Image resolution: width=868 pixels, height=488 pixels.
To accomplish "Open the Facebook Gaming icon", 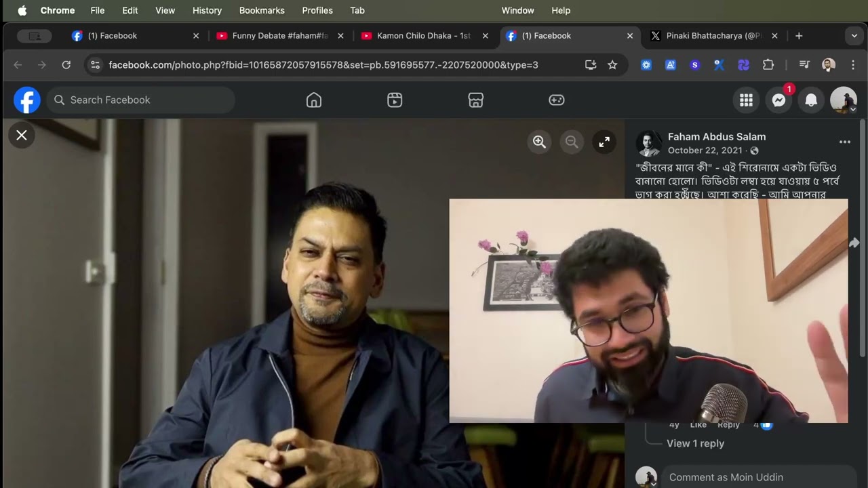I will [557, 100].
